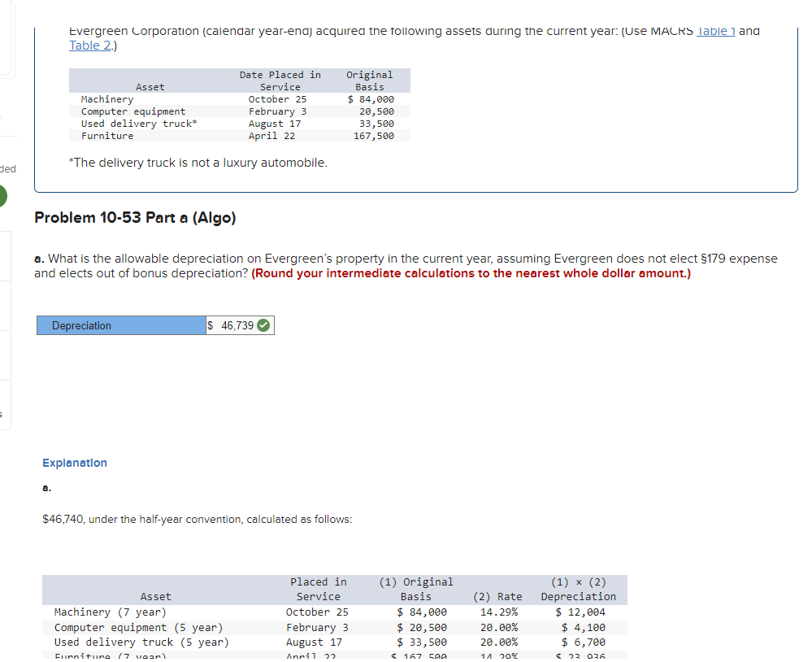Image resolution: width=812 pixels, height=662 pixels.
Task: Click 'Machinery' in the top asset table
Action: coord(107,99)
